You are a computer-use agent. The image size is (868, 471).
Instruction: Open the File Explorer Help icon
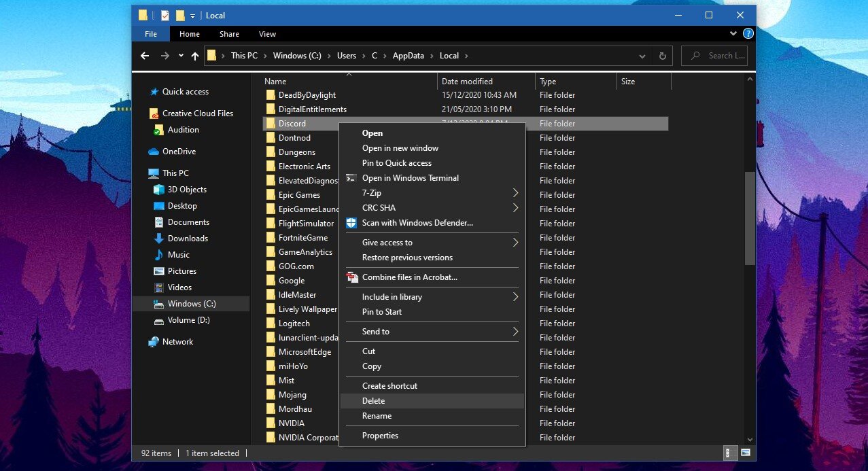748,33
